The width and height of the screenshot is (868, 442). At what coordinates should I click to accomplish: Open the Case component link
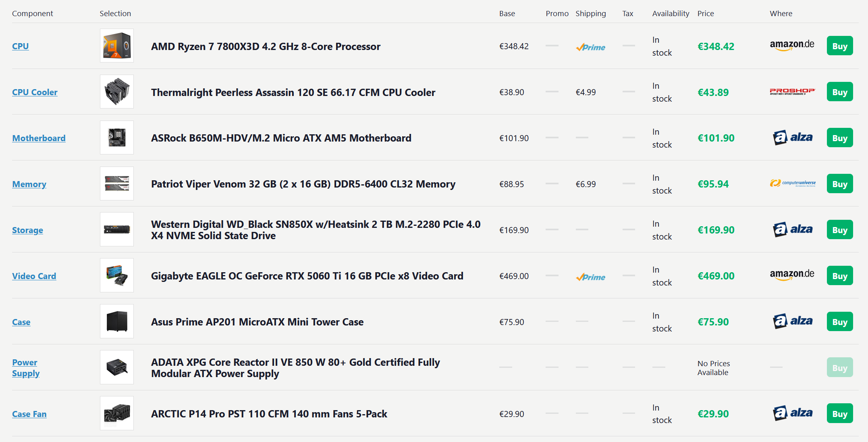coord(21,322)
